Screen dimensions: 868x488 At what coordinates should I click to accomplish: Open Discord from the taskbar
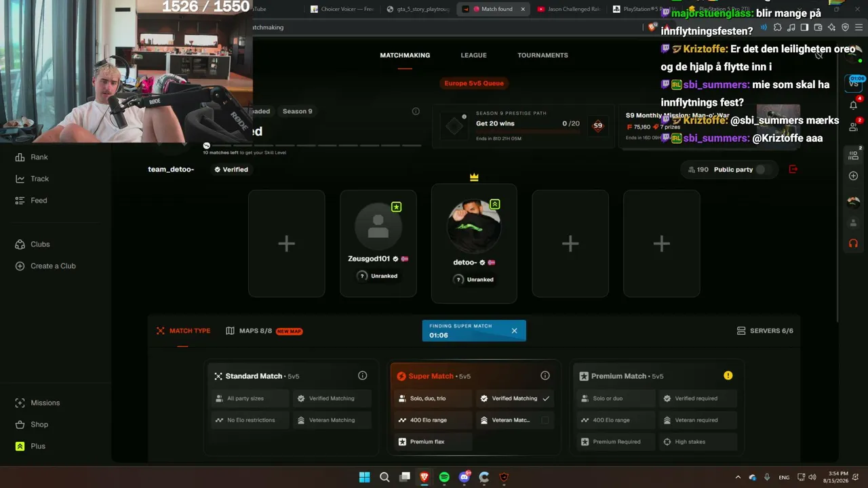coord(464,477)
